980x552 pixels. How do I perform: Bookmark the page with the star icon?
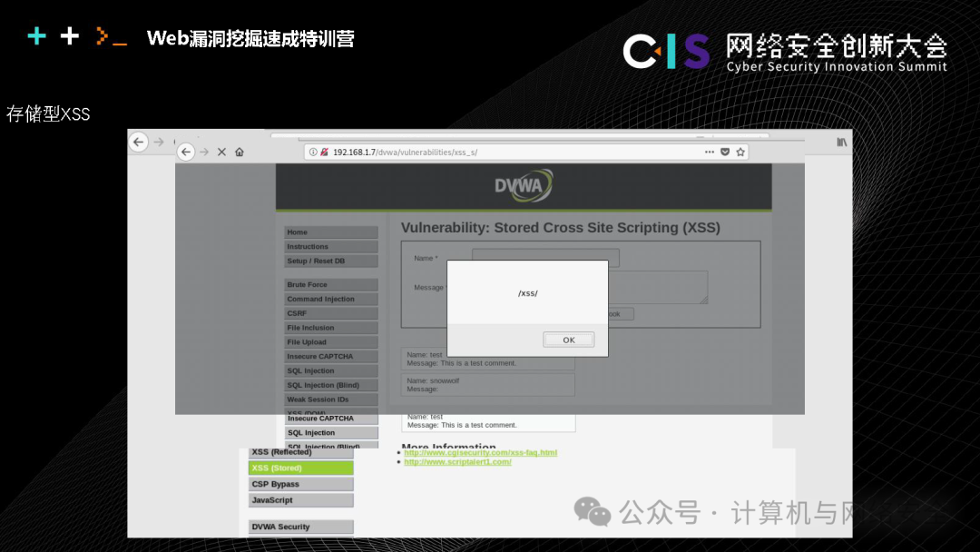pyautogui.click(x=740, y=152)
